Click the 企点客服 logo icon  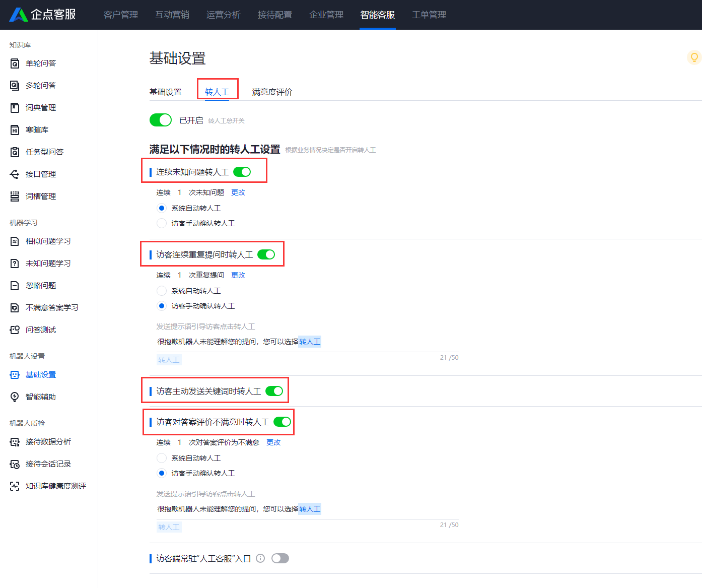pyautogui.click(x=19, y=15)
